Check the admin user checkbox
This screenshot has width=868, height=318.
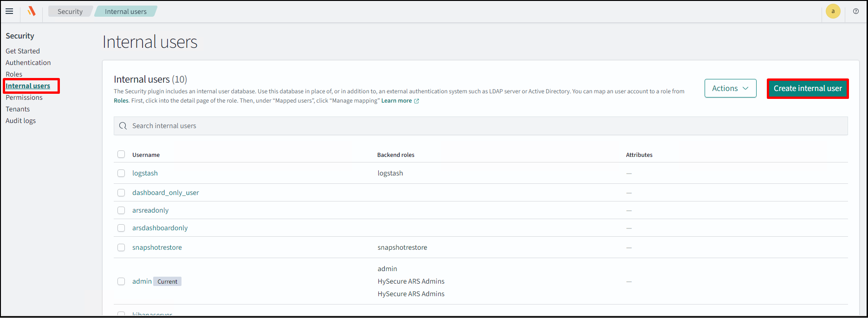click(x=121, y=281)
